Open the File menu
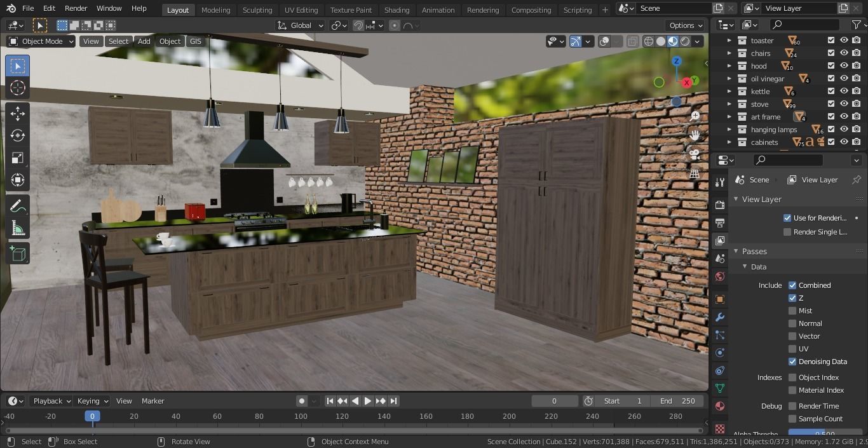The height and width of the screenshot is (448, 868). pos(28,8)
